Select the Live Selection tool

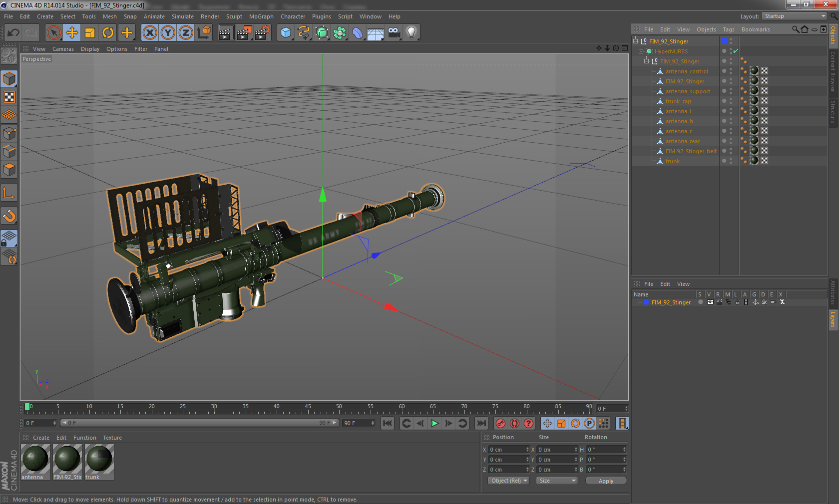[x=53, y=33]
